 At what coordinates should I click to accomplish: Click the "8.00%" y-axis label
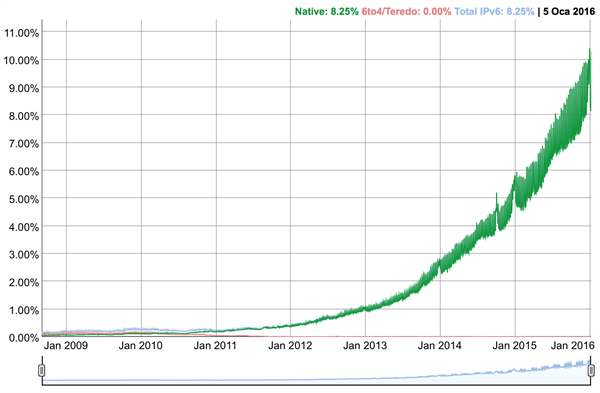(24, 116)
